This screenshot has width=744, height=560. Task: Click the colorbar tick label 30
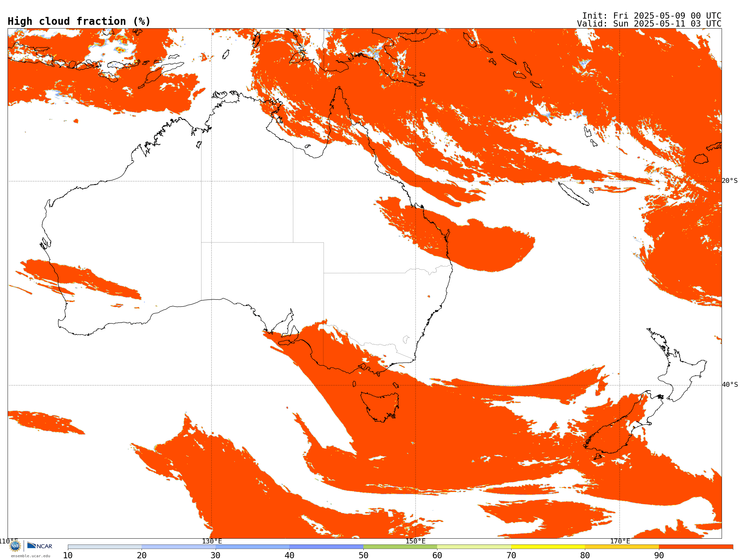[x=216, y=556]
